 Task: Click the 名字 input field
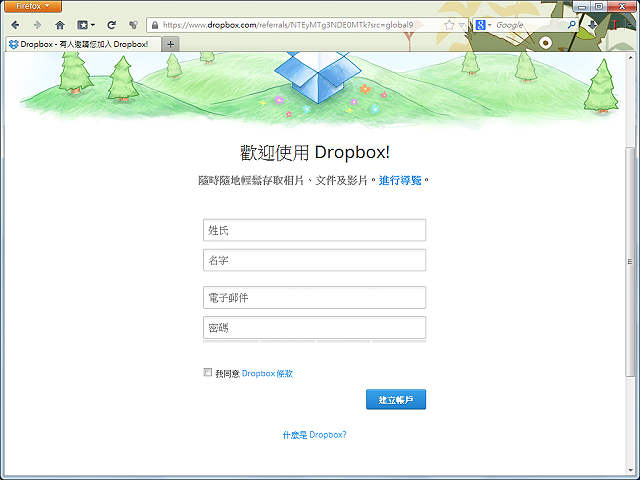point(314,260)
